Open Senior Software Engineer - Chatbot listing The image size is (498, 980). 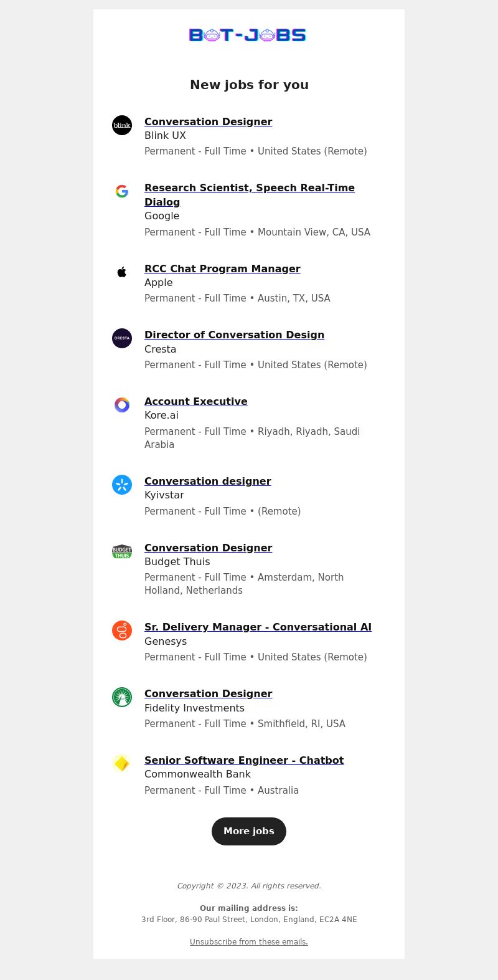pyautogui.click(x=244, y=760)
